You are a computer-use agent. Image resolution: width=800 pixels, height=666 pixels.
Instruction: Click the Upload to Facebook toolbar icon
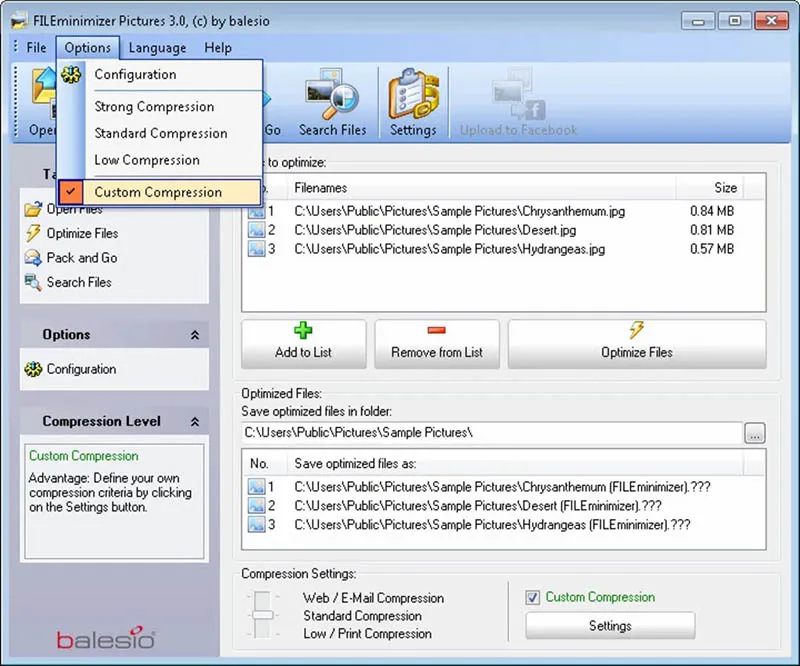(x=517, y=100)
